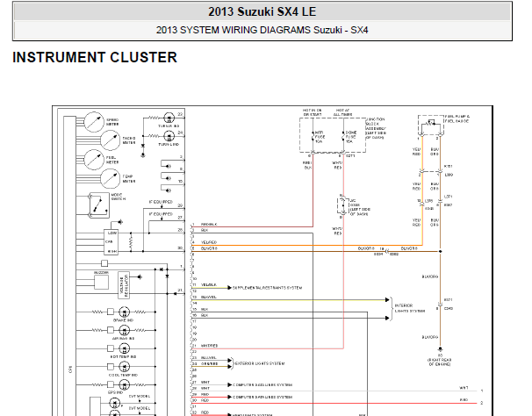The height and width of the screenshot is (416, 532).
Task: Click the "SUPPLEMENTAL RESTRAINTS SYSTEM" label
Action: (268, 288)
